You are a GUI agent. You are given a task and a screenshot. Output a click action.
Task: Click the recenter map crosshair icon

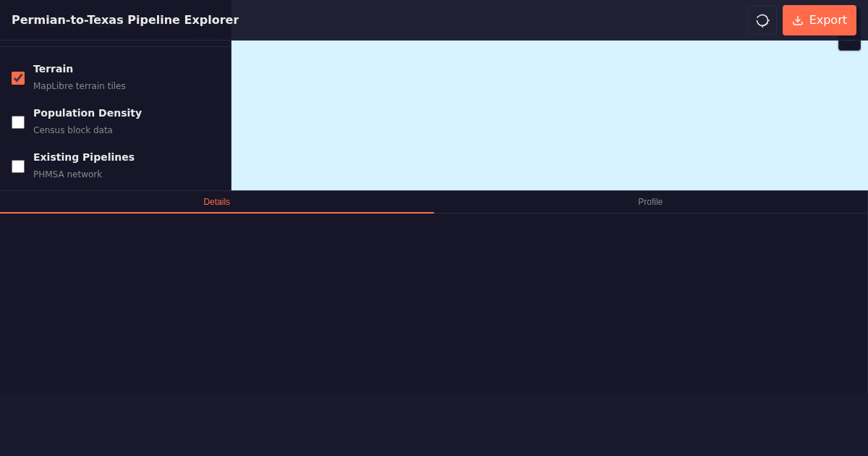[762, 20]
